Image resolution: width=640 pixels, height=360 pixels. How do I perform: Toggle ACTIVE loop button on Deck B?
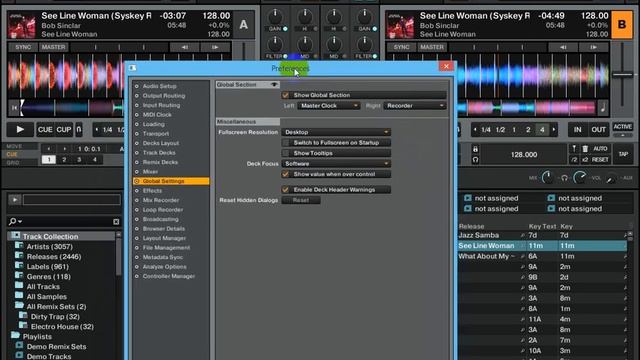click(x=622, y=127)
